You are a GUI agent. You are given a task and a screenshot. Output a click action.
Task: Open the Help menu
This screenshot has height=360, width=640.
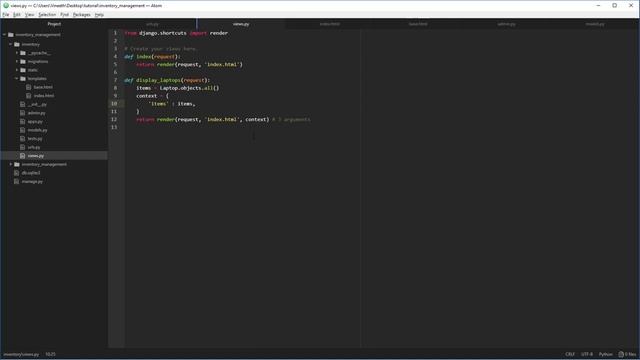(x=99, y=15)
